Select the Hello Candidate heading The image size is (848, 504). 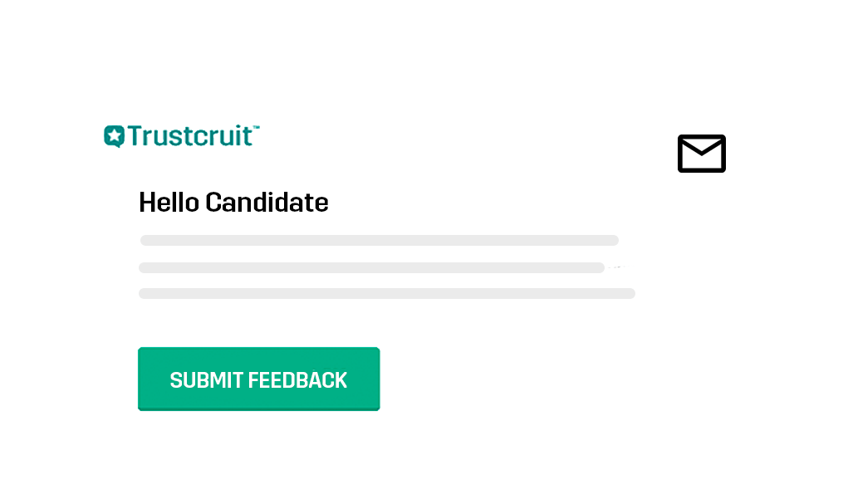233,203
